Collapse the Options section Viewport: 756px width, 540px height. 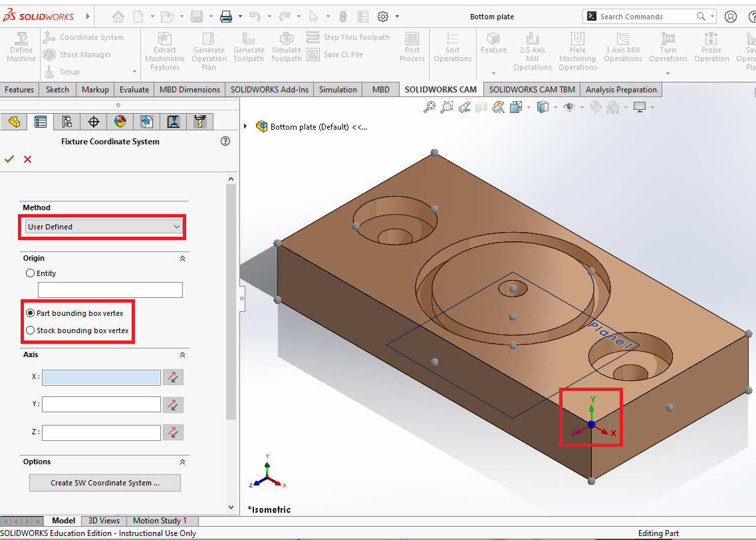[x=182, y=462]
